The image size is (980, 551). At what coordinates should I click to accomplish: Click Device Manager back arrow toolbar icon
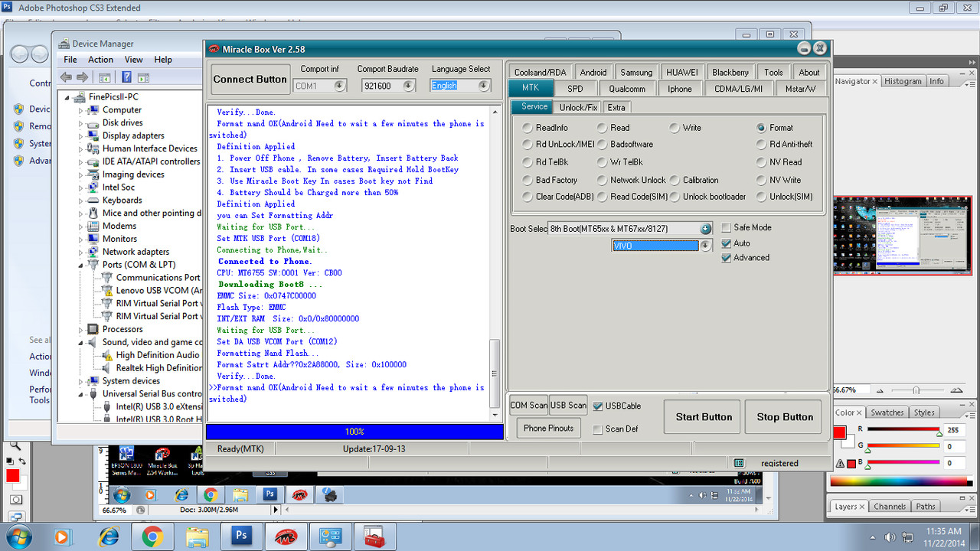point(66,77)
